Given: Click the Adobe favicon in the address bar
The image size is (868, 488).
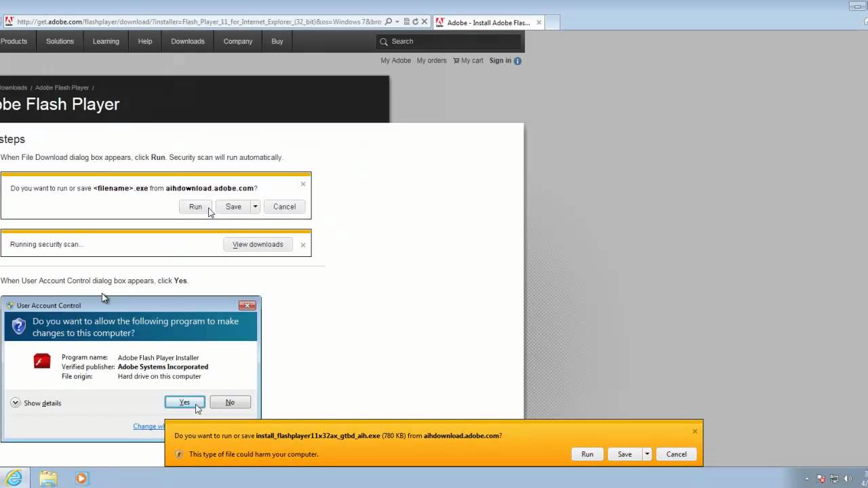Looking at the screenshot, I should [9, 22].
